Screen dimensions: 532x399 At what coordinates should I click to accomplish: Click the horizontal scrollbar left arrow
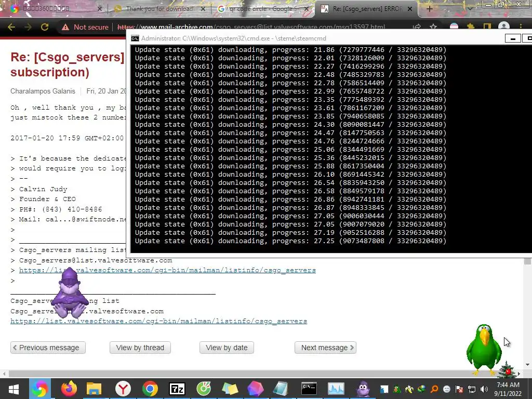click(4, 374)
